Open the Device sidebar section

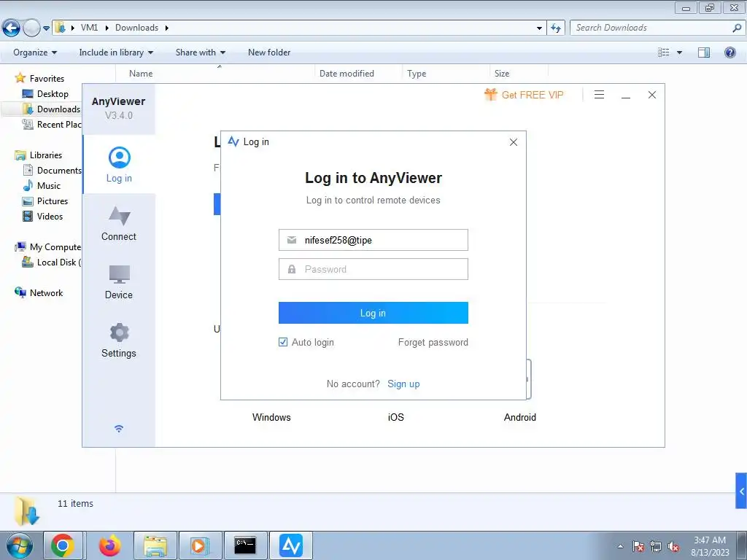tap(119, 282)
